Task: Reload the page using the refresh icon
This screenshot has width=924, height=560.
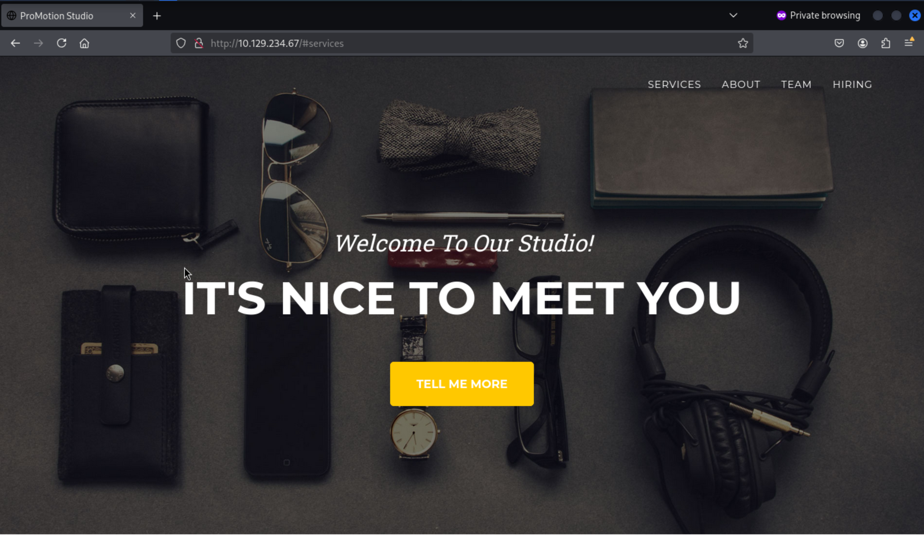Action: click(x=62, y=44)
